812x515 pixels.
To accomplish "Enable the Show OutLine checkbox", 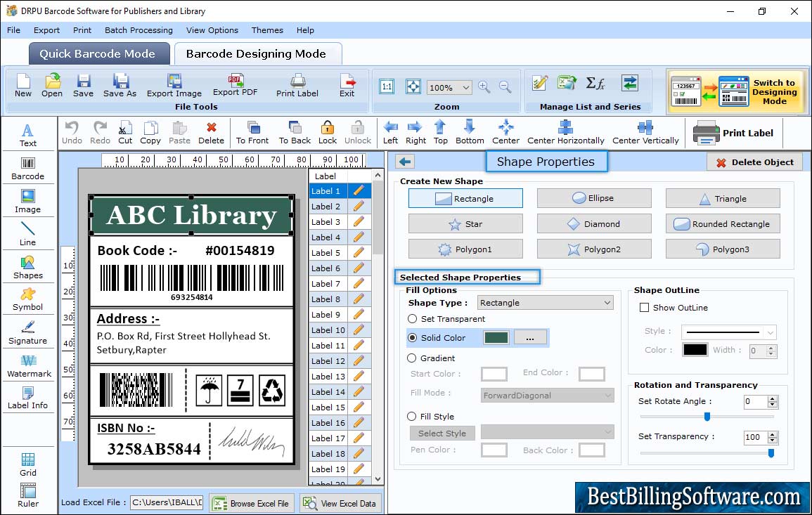I will pos(644,308).
